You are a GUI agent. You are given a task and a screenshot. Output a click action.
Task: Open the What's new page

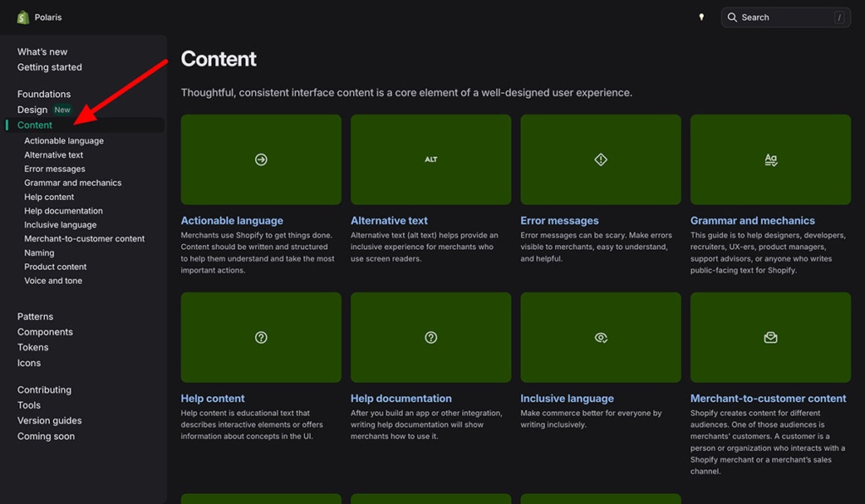point(43,51)
